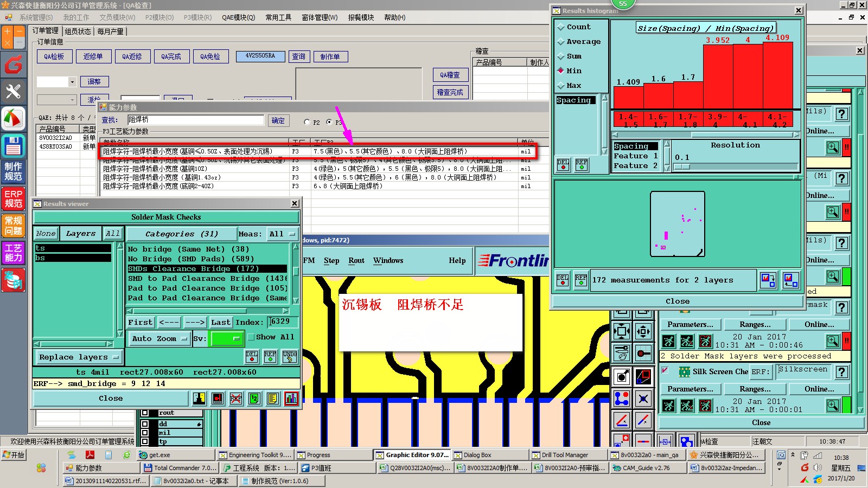The height and width of the screenshot is (488, 868).
Task: Select the P2 radio button
Action: [x=307, y=123]
